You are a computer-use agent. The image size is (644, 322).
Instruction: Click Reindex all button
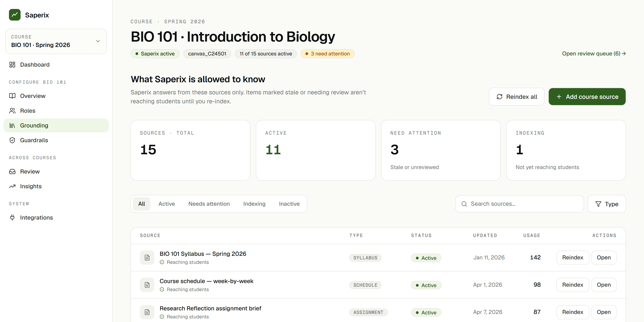tap(517, 97)
